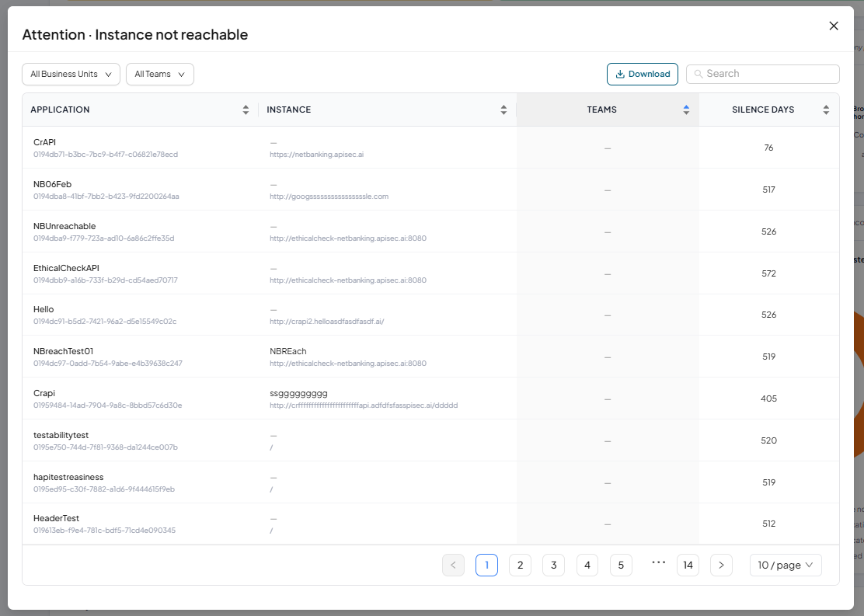Open the All Teams dropdown
Screen dimensions: 864x616
160,75
